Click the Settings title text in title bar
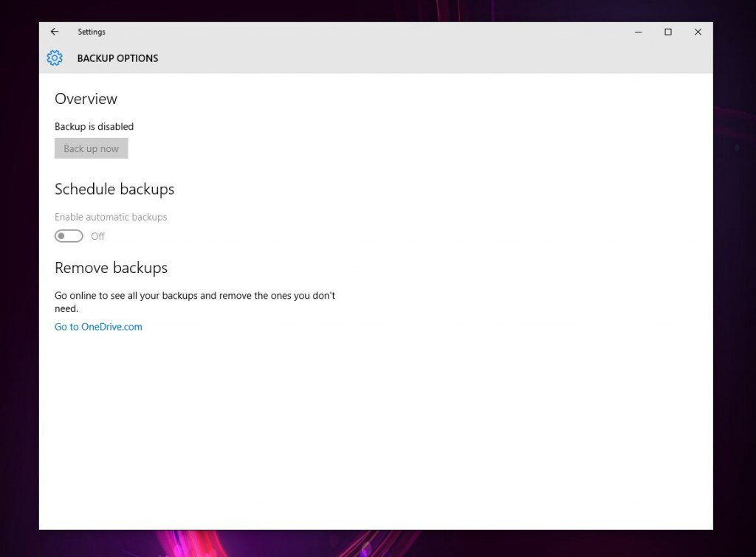The width and height of the screenshot is (756, 557). click(x=92, y=32)
